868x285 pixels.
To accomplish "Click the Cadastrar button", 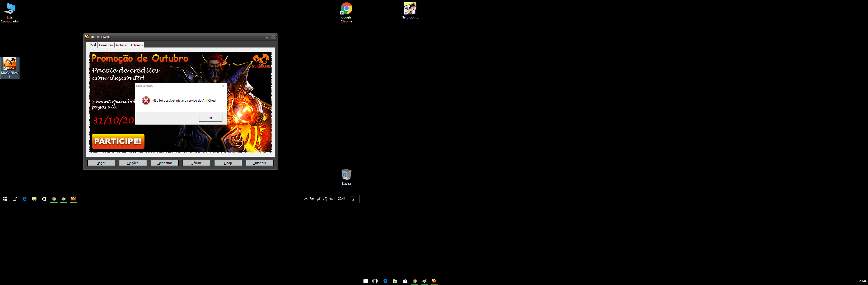I will [165, 163].
